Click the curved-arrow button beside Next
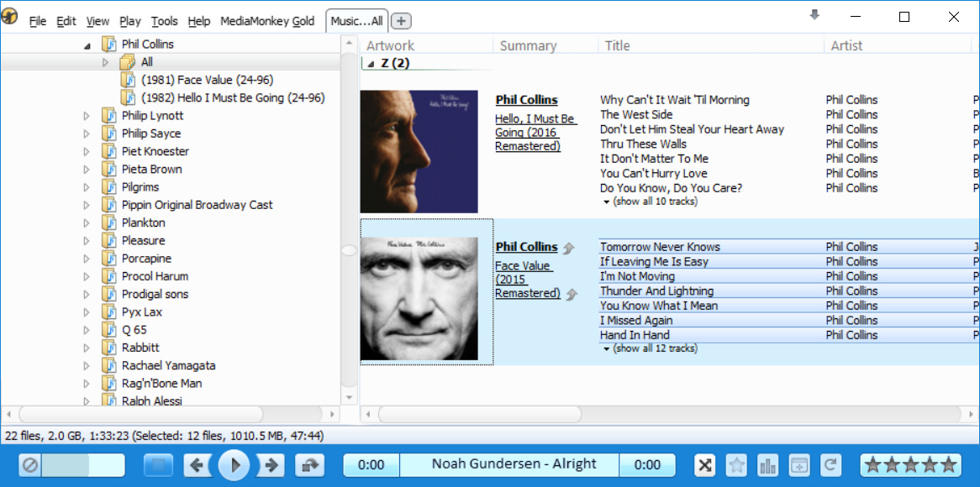Viewport: 980px width, 487px height. click(311, 465)
